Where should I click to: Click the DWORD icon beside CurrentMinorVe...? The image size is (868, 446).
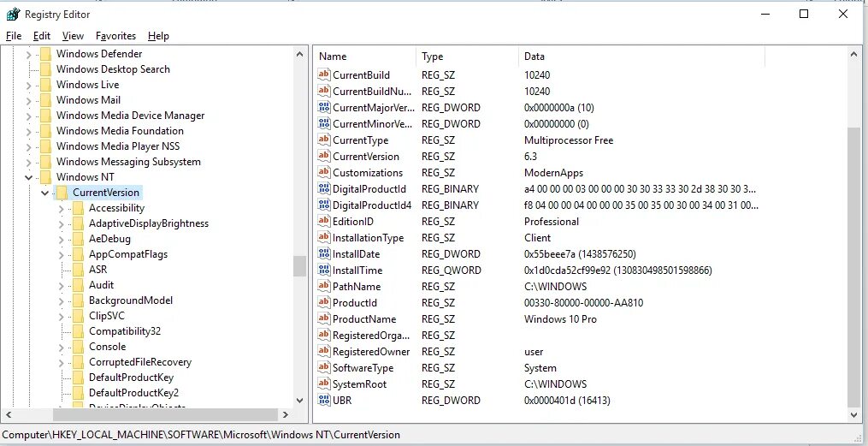[x=324, y=123]
